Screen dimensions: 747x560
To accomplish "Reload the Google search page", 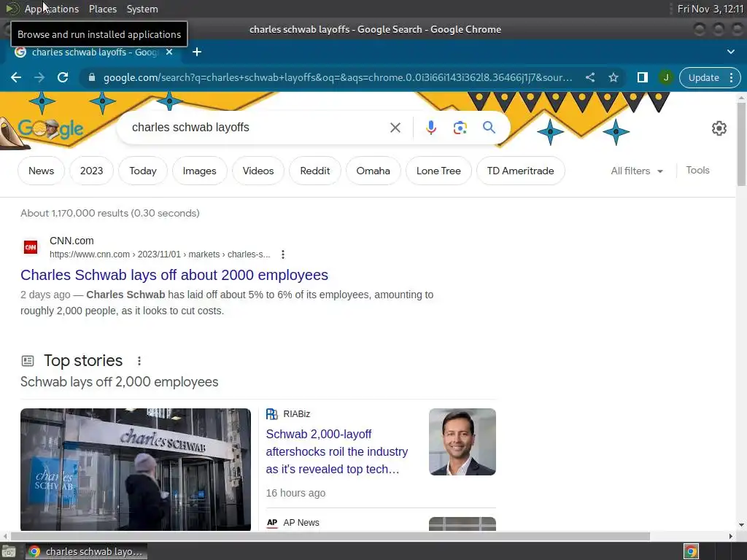I will [63, 77].
